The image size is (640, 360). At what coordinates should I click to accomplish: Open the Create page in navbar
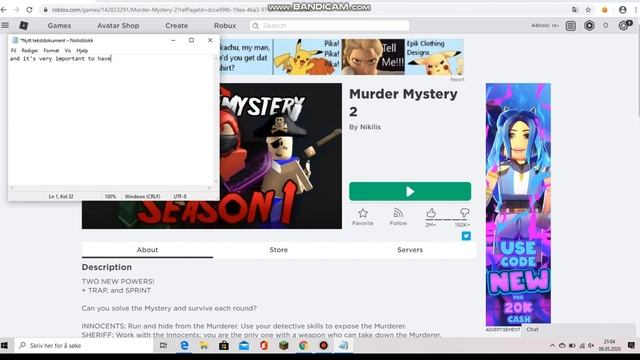(176, 25)
